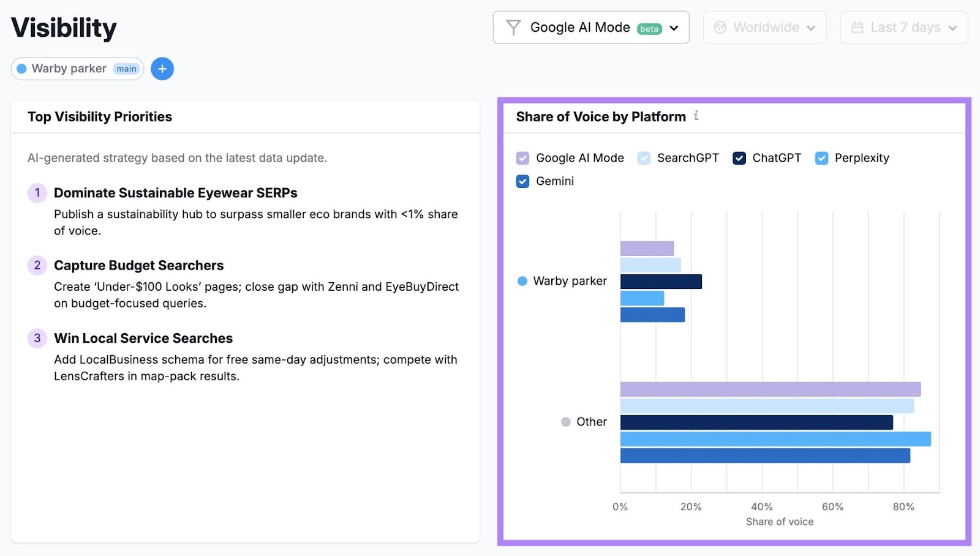Open the Worldwide location dropdown
This screenshot has height=556, width=980.
tap(764, 28)
